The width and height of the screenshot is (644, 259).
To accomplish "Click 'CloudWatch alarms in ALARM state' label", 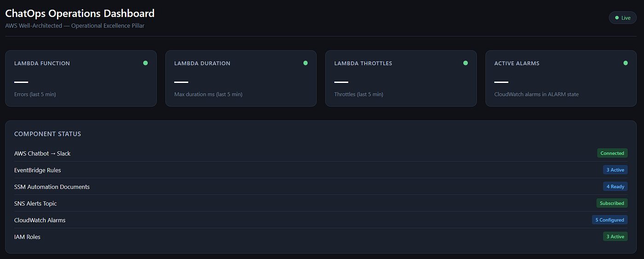I will [x=536, y=94].
